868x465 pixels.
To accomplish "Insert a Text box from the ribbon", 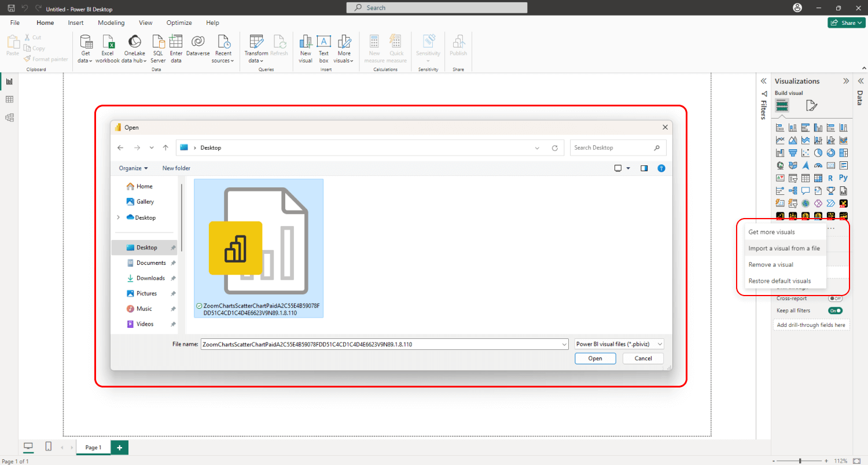I will coord(323,49).
